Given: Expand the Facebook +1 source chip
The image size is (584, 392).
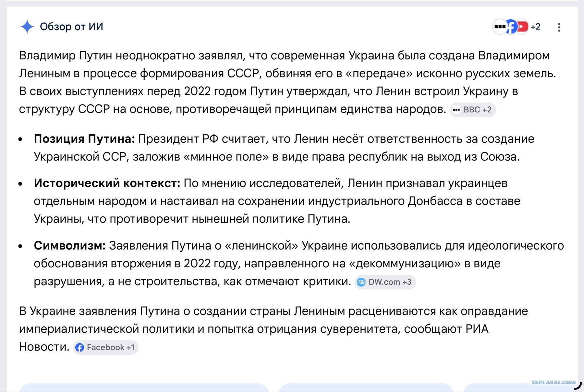Looking at the screenshot, I should point(106,348).
